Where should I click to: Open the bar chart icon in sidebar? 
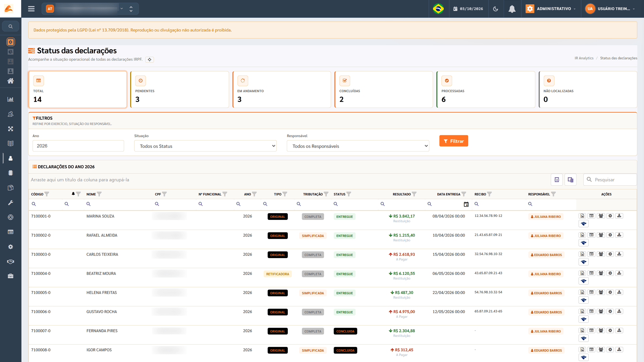10,99
